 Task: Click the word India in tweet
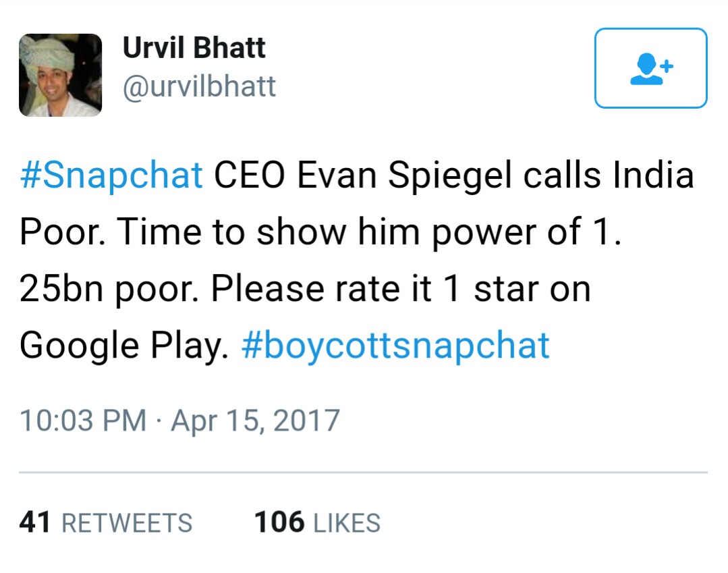[654, 175]
